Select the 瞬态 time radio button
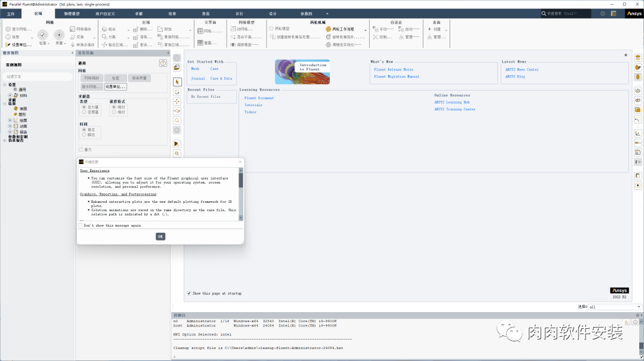Image resolution: width=644 pixels, height=361 pixels. click(84, 134)
